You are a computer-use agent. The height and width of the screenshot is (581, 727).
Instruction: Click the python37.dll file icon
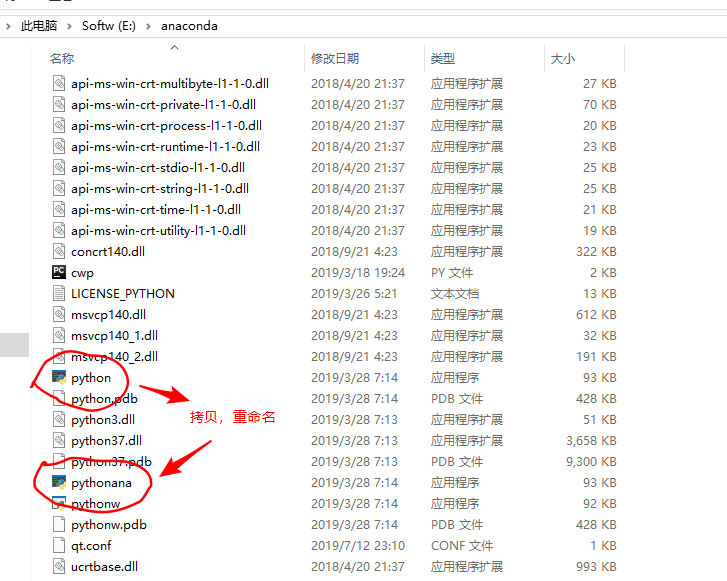[x=59, y=441]
